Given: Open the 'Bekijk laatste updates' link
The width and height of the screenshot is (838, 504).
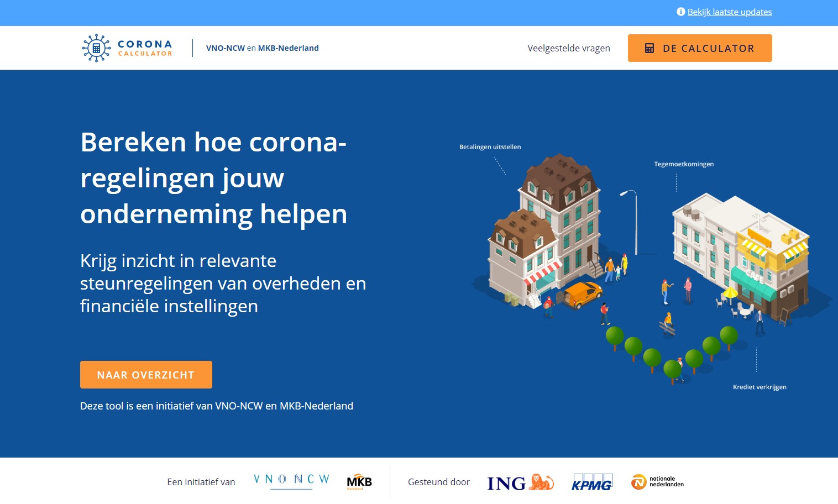Looking at the screenshot, I should click(x=730, y=12).
